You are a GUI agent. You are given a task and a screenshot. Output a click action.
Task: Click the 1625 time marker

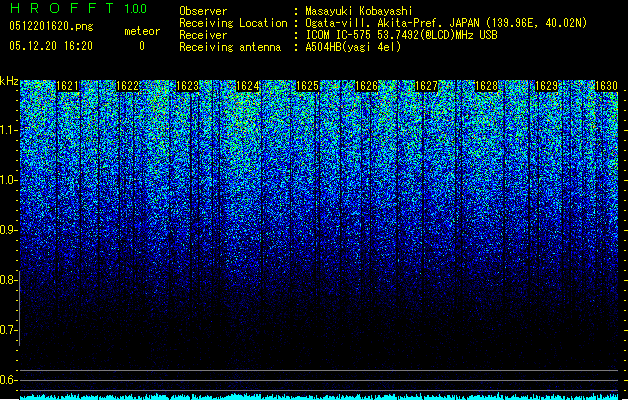click(x=307, y=86)
